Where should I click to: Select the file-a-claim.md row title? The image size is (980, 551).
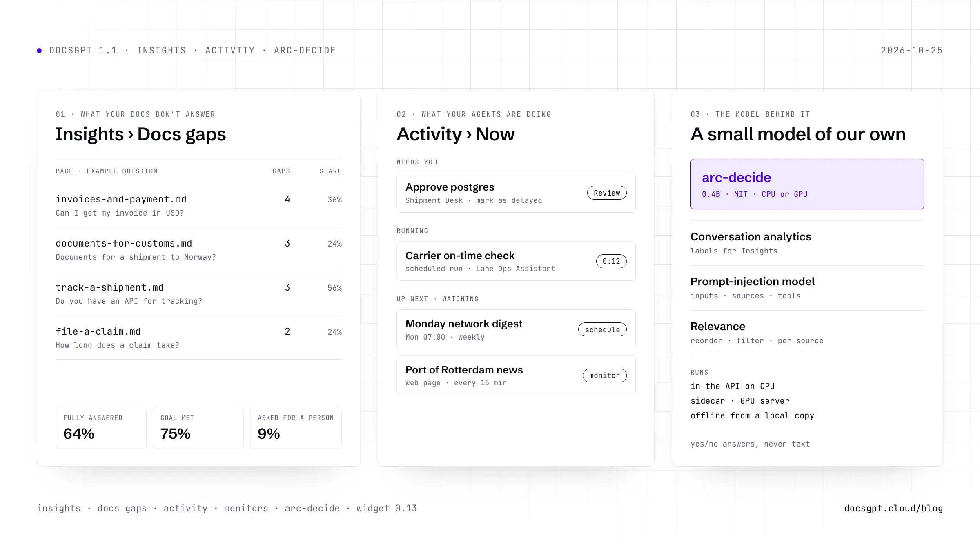coord(98,331)
